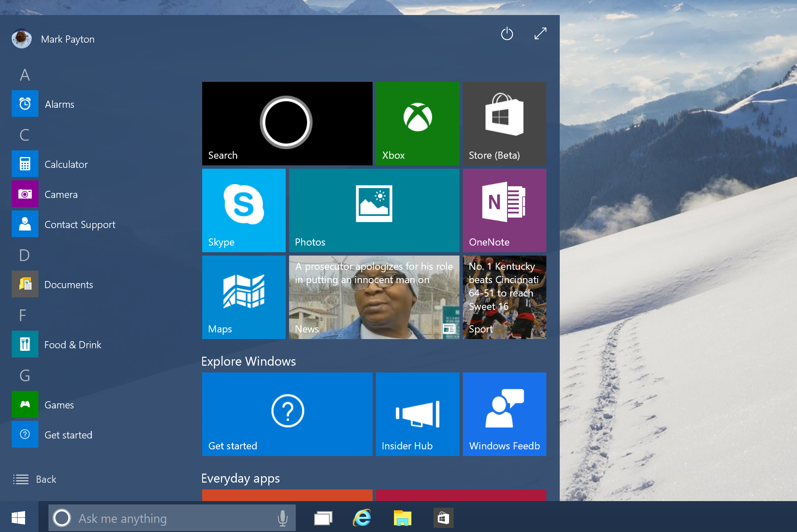Click the Mark Payton user account
The image size is (797, 532).
pyautogui.click(x=53, y=39)
